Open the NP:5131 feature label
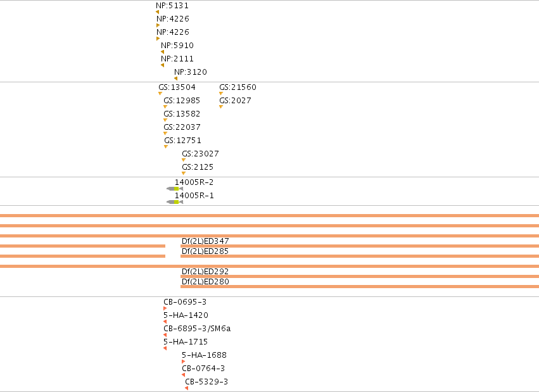 click(x=172, y=6)
